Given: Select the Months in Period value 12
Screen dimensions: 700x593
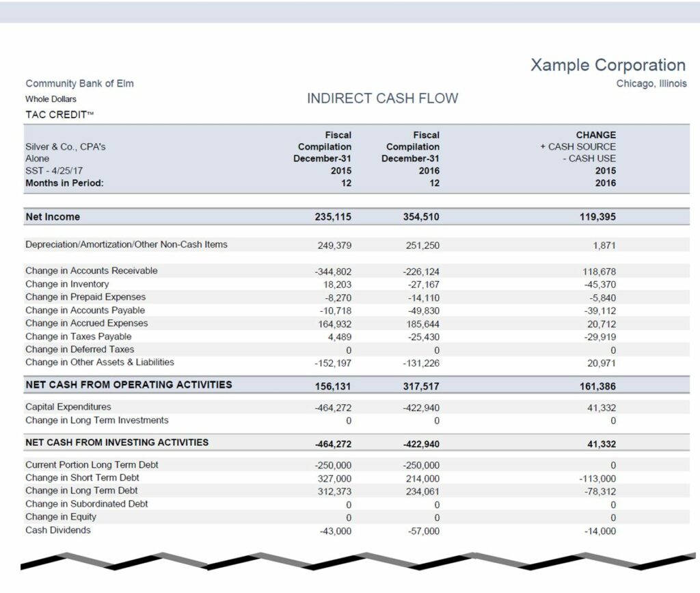Looking at the screenshot, I should point(347,183).
